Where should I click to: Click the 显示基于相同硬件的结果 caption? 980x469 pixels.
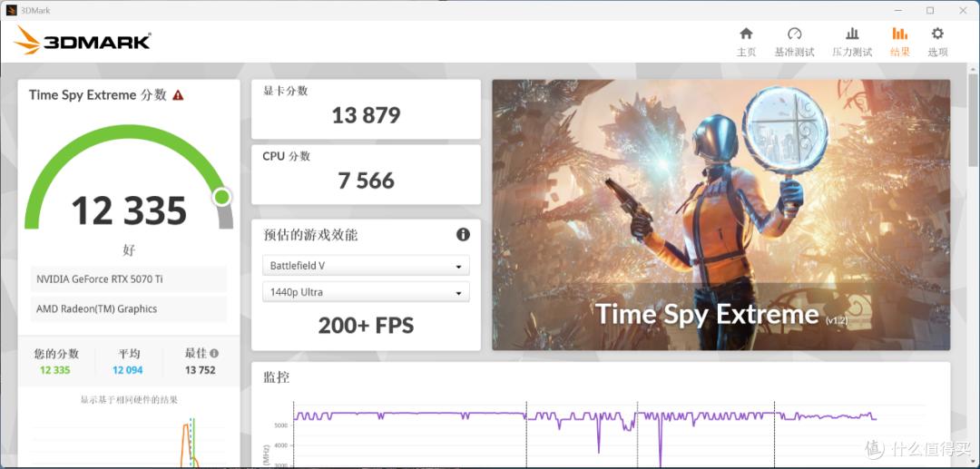[129, 400]
